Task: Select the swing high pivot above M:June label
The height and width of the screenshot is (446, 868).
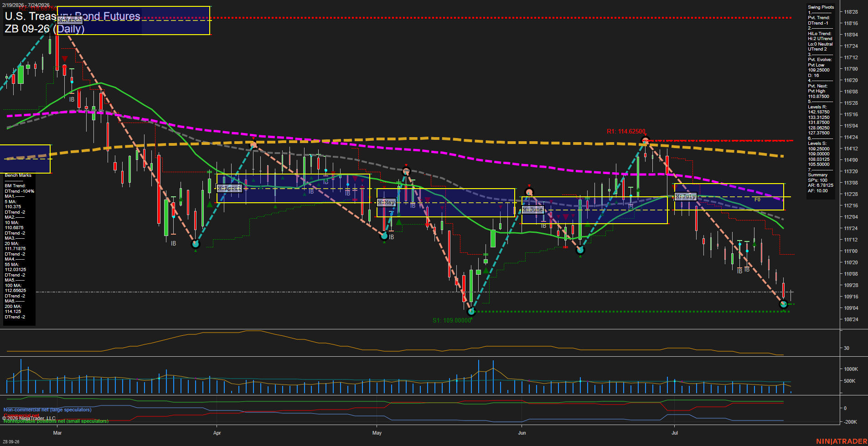Action: [x=529, y=192]
